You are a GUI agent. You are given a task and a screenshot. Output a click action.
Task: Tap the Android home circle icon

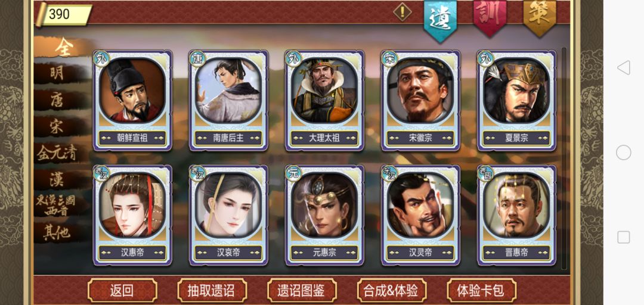click(x=623, y=152)
